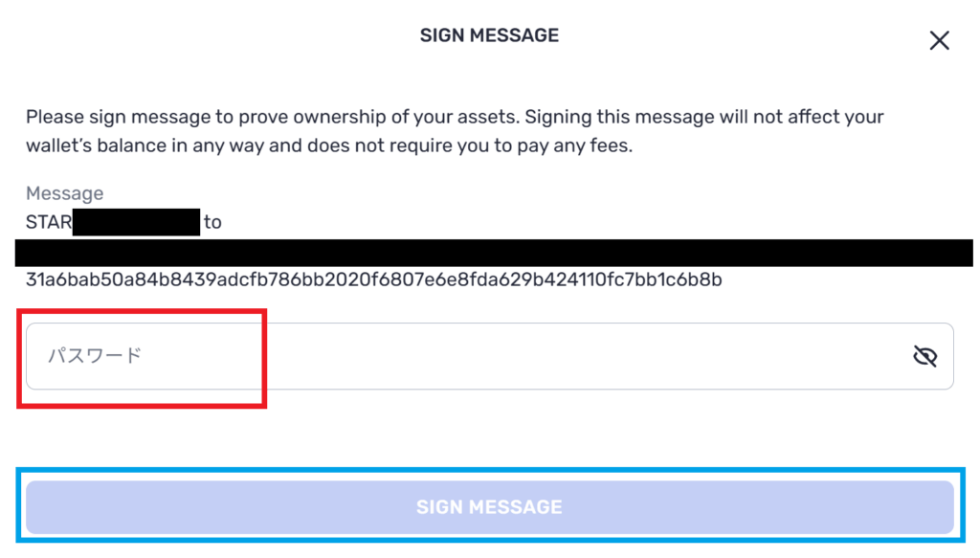Screen dimensions: 980x558
Task: Click the words "ownership of your assets"
Action: [407, 117]
